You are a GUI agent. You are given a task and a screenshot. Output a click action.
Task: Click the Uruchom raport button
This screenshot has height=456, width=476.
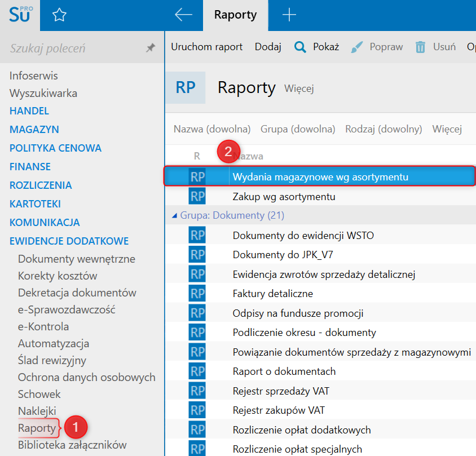click(207, 47)
